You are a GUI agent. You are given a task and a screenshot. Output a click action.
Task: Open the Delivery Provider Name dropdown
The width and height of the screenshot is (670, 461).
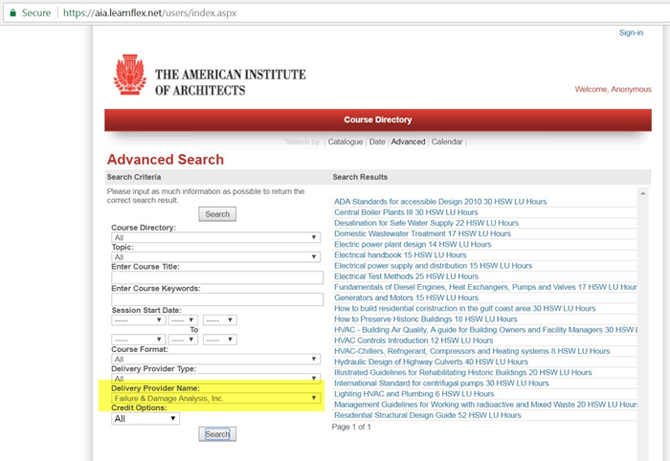(216, 398)
